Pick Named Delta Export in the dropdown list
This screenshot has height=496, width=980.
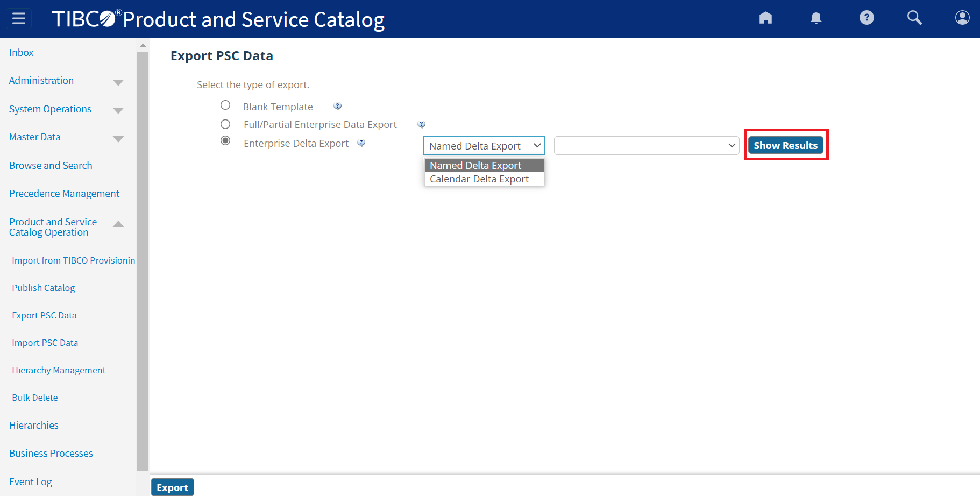(475, 165)
